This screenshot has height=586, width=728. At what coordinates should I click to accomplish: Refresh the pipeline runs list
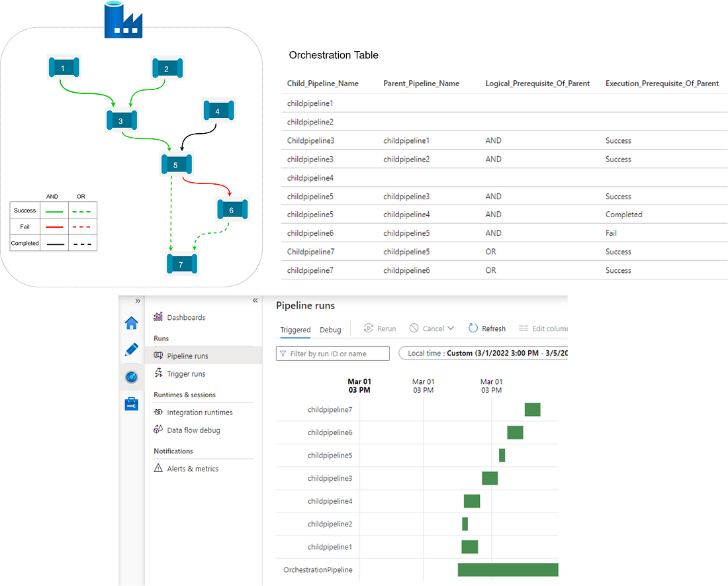point(472,328)
